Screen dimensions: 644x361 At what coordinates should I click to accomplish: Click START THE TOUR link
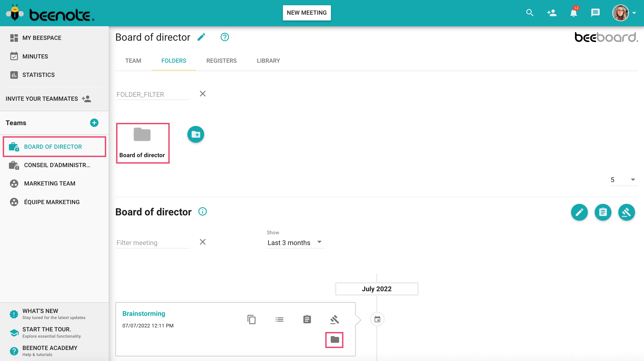[x=46, y=332]
